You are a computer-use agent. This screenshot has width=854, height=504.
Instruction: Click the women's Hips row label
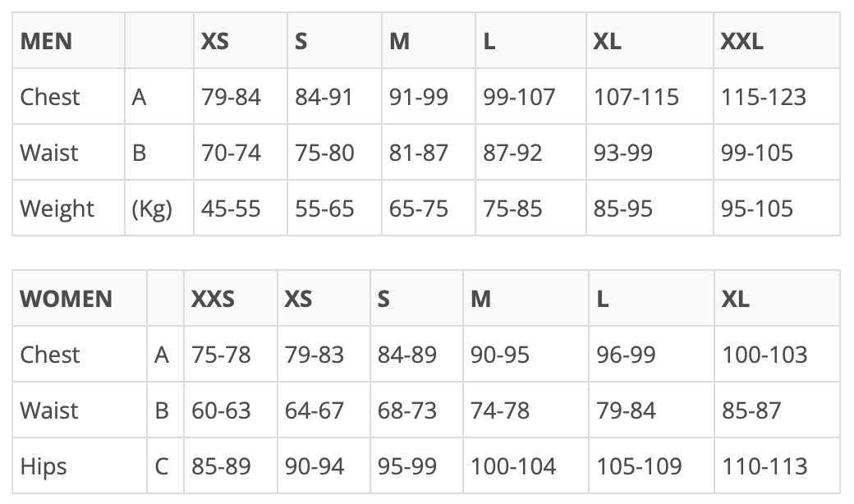pos(44,466)
